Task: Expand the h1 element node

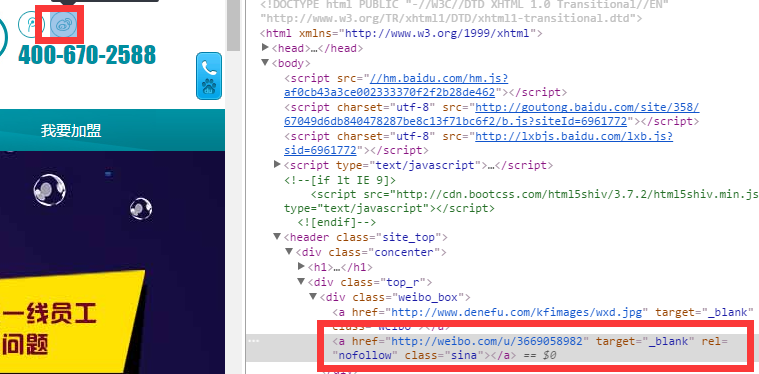Action: point(301,266)
